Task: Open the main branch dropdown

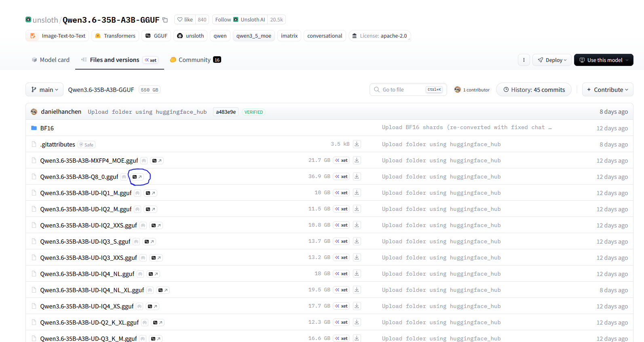Action: tap(44, 89)
